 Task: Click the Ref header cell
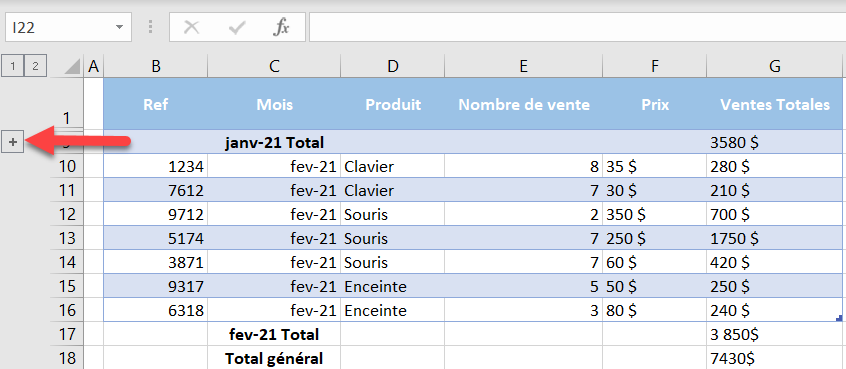tap(155, 104)
